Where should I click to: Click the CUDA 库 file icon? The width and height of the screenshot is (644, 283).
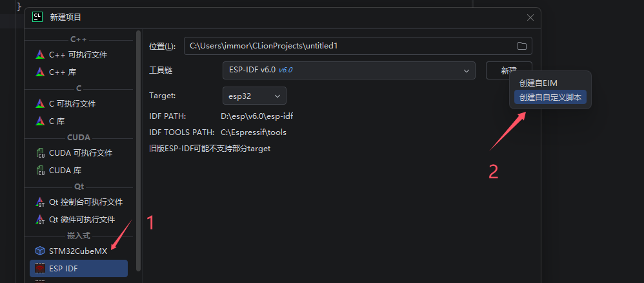click(40, 171)
